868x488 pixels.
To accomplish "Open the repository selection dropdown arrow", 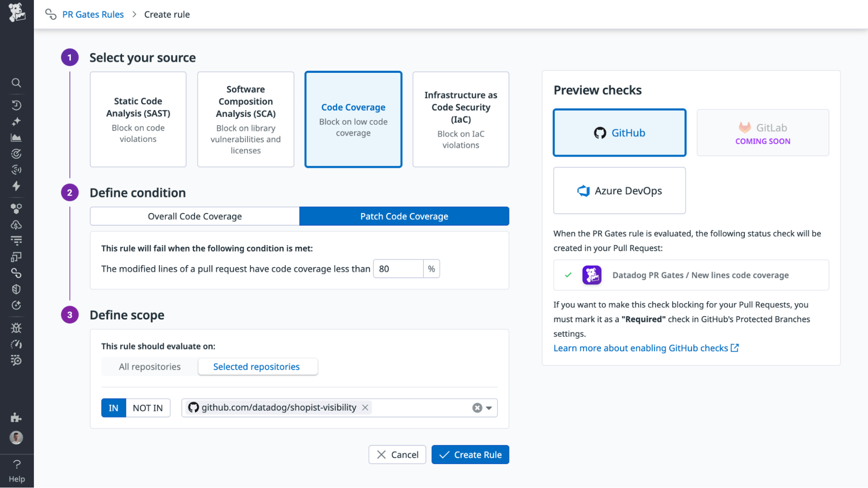I will pyautogui.click(x=489, y=408).
